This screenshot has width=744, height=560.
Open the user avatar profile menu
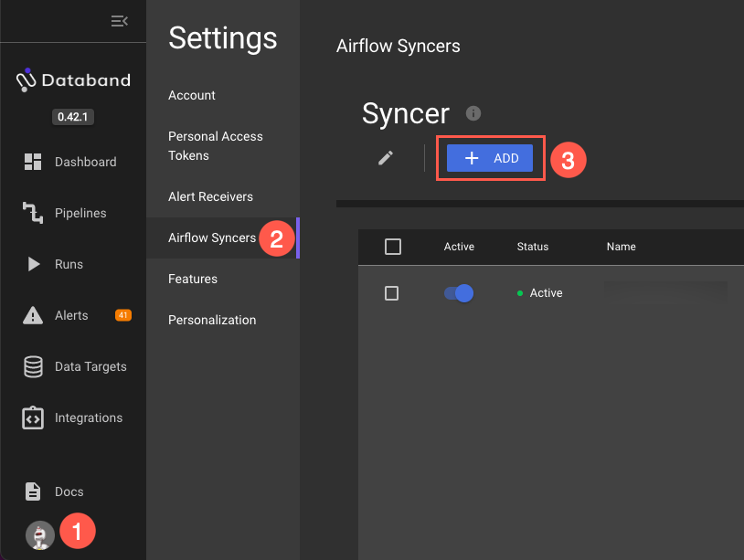coord(40,535)
